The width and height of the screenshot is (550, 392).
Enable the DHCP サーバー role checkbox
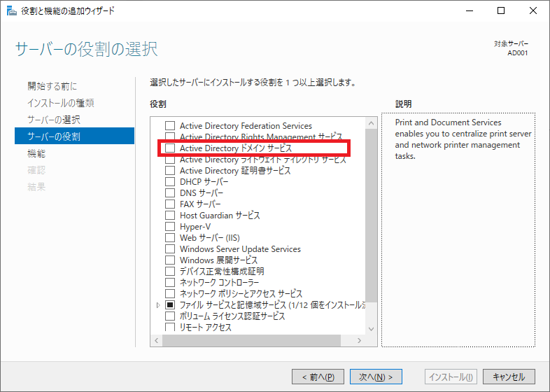170,182
